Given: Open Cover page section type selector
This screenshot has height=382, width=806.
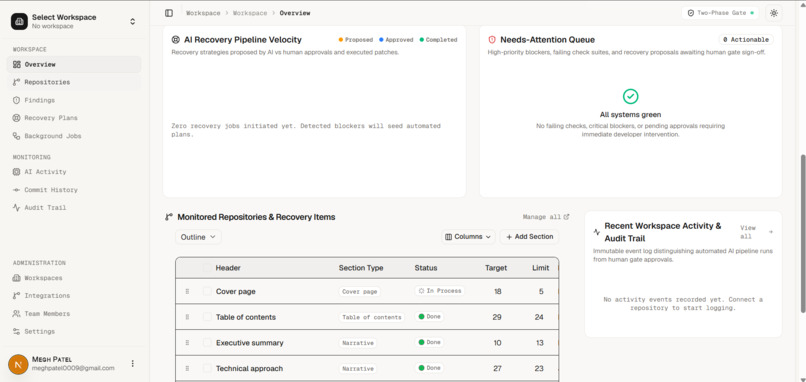Looking at the screenshot, I should (360, 292).
